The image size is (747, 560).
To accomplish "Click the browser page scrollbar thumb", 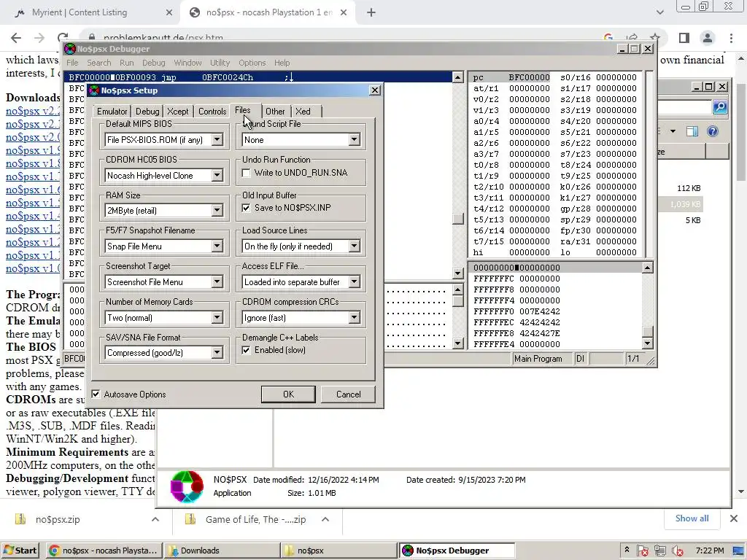I will (x=741, y=132).
